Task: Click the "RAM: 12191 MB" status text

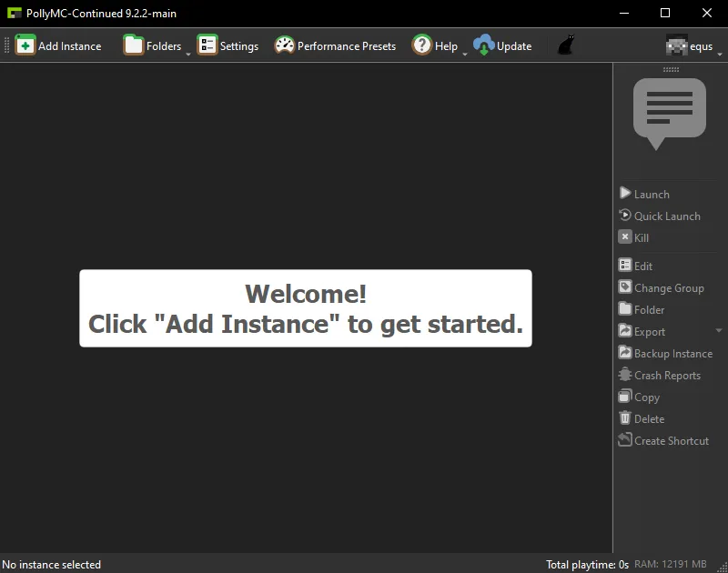Action: 671,564
